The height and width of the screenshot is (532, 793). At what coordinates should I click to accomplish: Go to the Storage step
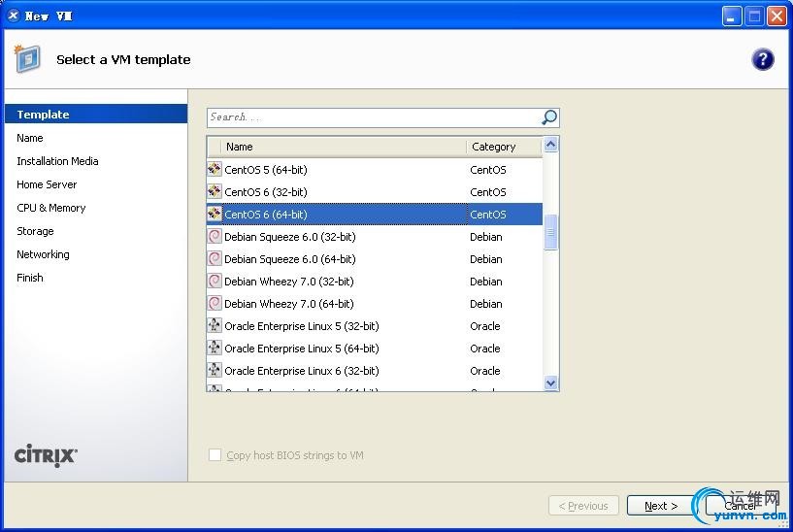[35, 231]
